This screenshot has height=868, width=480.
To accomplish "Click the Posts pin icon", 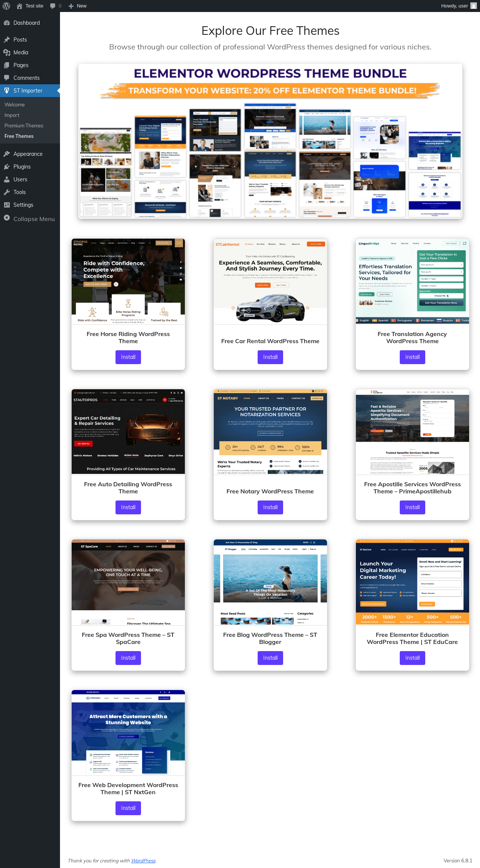I will [x=7, y=40].
